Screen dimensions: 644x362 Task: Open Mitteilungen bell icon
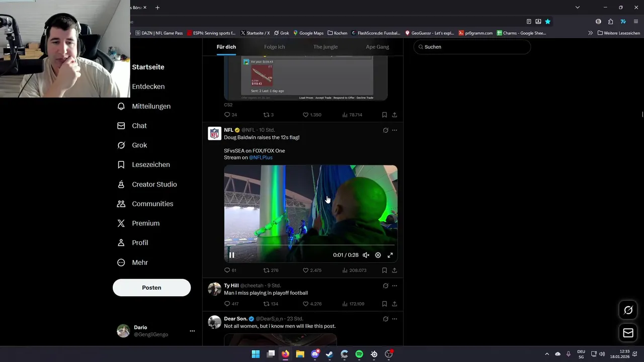pyautogui.click(x=121, y=106)
